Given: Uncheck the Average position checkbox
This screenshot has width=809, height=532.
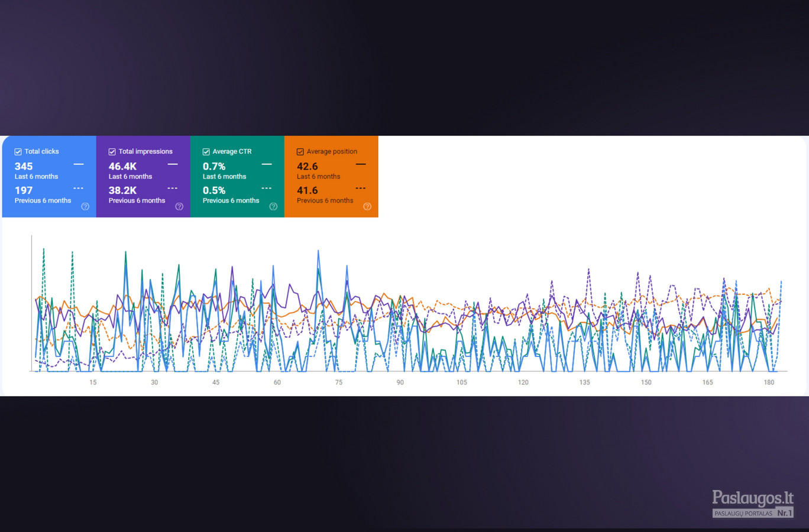Looking at the screenshot, I should 300,152.
